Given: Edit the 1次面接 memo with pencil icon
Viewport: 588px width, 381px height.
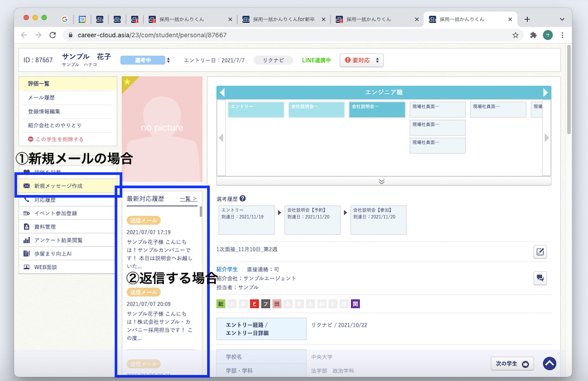Looking at the screenshot, I should (x=540, y=251).
